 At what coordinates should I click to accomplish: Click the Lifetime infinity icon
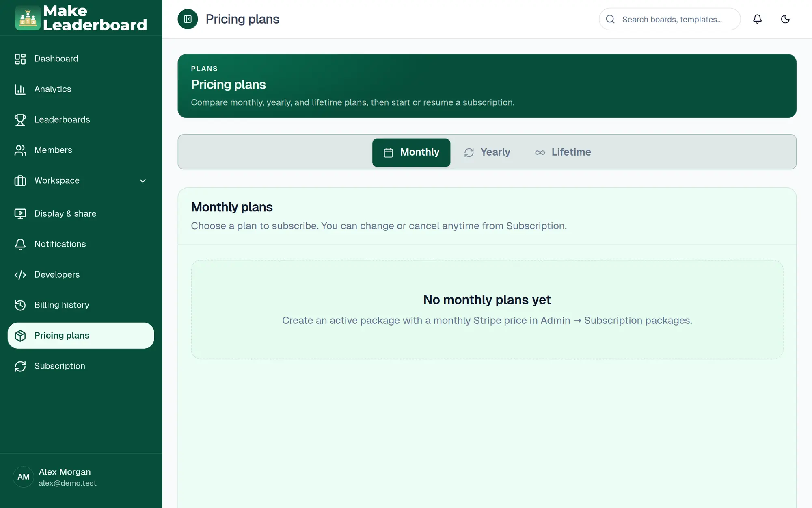click(540, 152)
